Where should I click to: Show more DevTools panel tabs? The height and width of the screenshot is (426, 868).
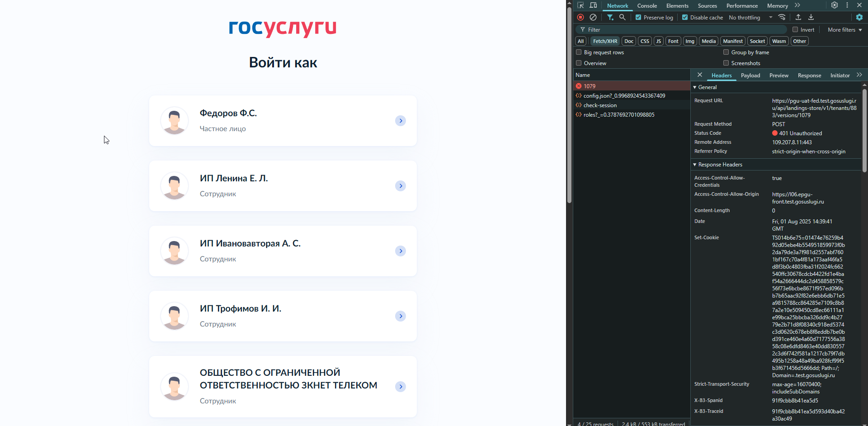coord(797,5)
